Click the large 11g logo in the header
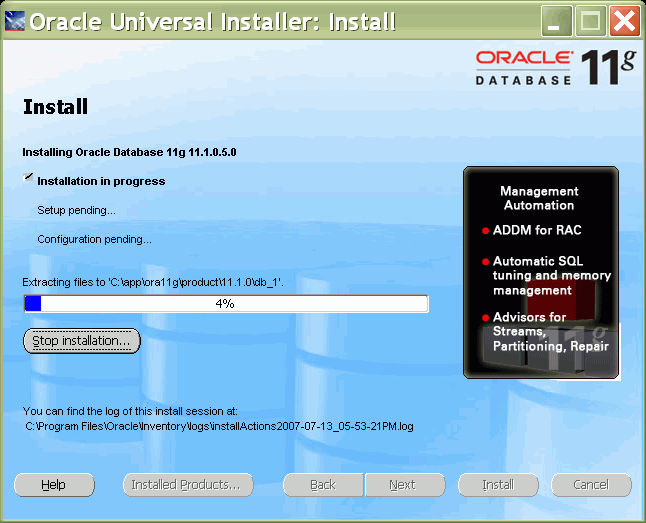Screen dimensions: 646x523 [x=609, y=67]
